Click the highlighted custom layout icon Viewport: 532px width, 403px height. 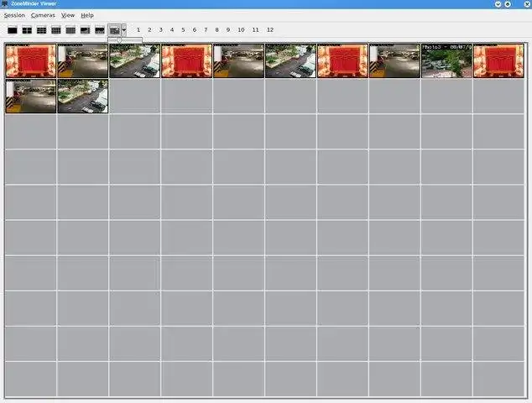(115, 30)
